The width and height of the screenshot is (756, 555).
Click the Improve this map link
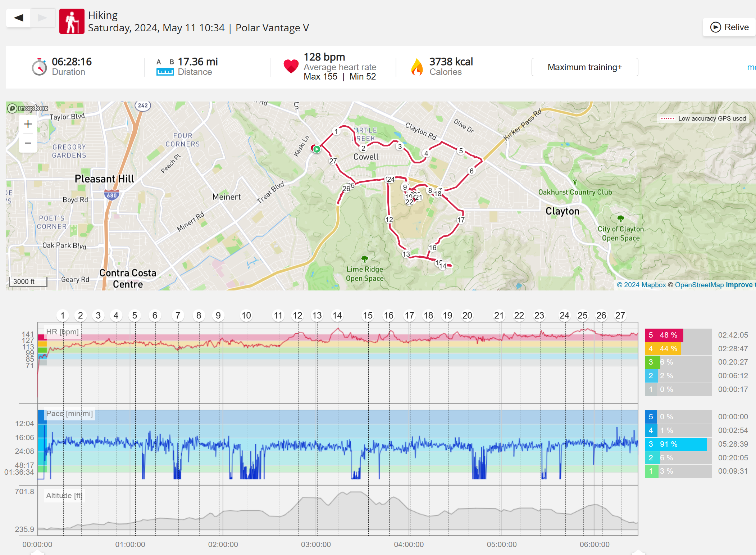(739, 285)
